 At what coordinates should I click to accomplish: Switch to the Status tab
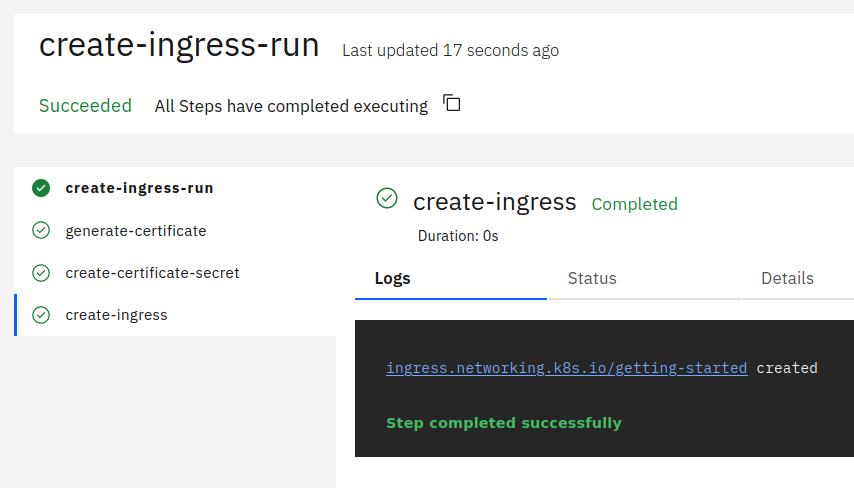click(644, 278)
